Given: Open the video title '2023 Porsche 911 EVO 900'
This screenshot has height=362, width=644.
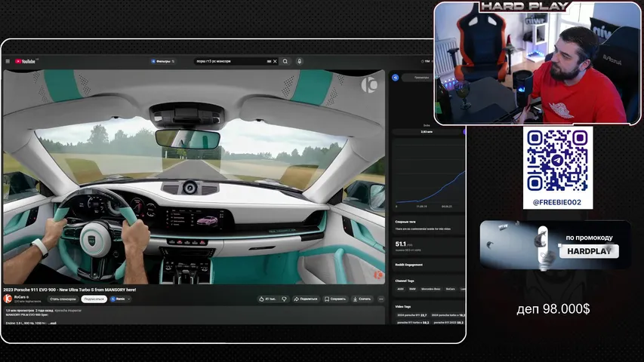Looking at the screenshot, I should [x=69, y=290].
